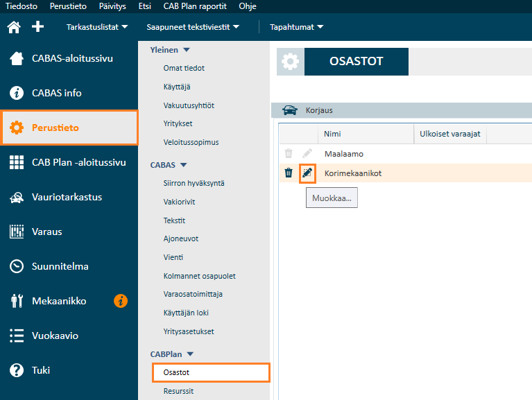Viewport: 532px width, 400px height.
Task: Click the greyed pencil icon for Maalaamo
Action: coord(307,154)
